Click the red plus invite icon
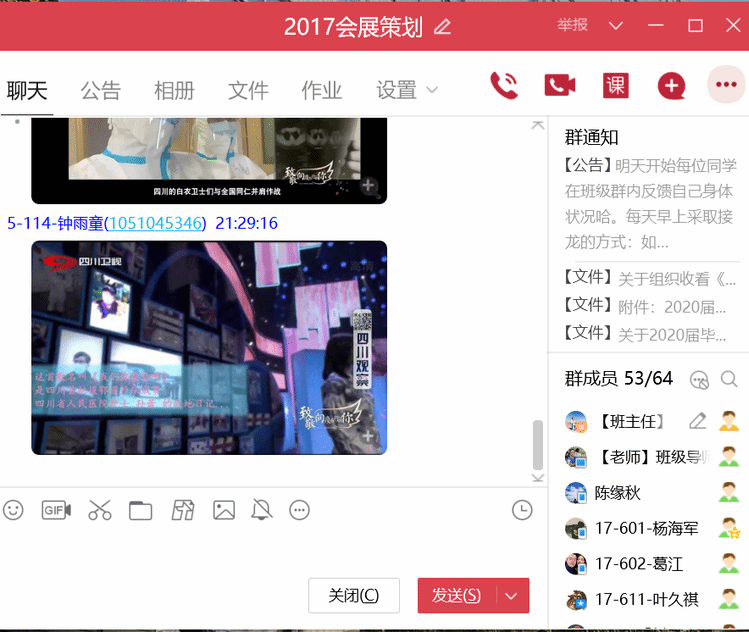This screenshot has height=632, width=749. point(671,87)
